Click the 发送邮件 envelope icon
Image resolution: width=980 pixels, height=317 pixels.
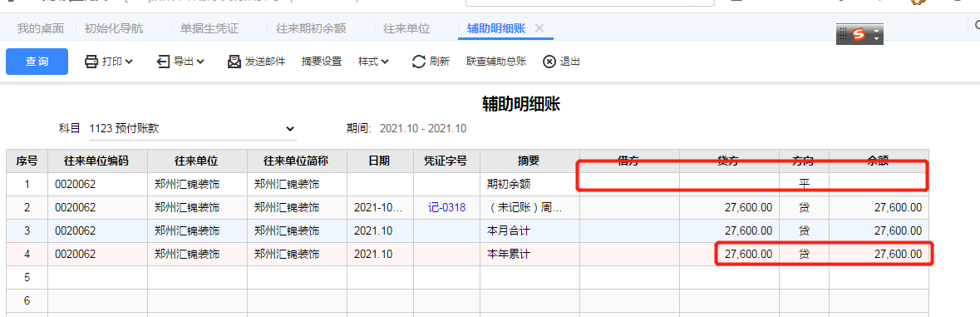(234, 62)
